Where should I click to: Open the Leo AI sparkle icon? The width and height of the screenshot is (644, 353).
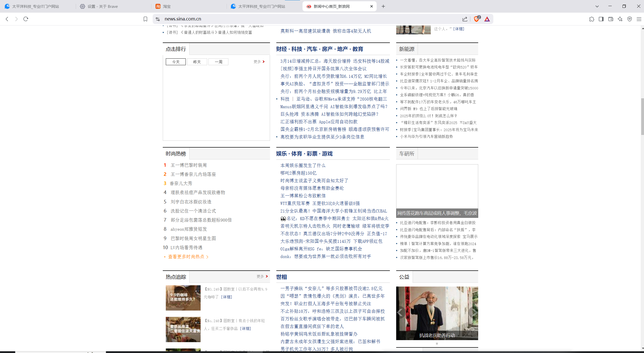pos(620,19)
